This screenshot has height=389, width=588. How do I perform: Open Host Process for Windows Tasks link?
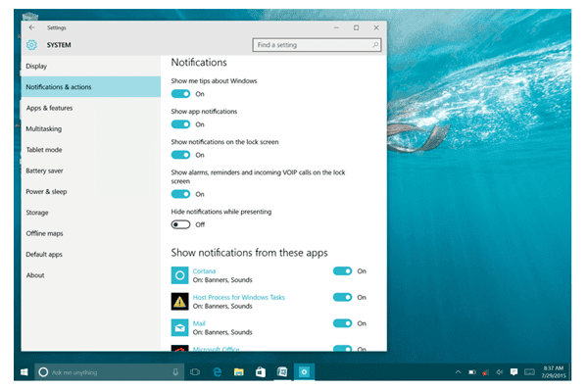239,298
